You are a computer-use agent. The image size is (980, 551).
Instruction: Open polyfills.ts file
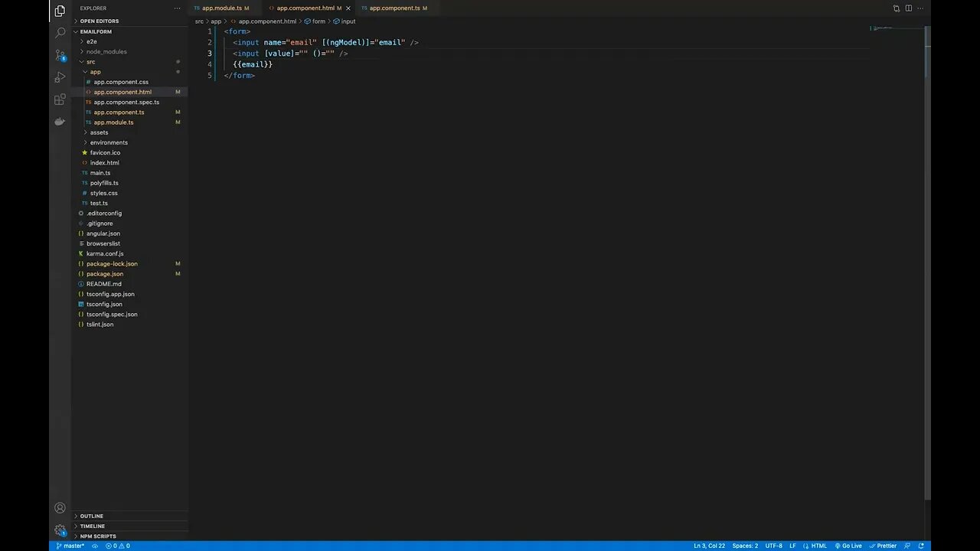point(130,183)
